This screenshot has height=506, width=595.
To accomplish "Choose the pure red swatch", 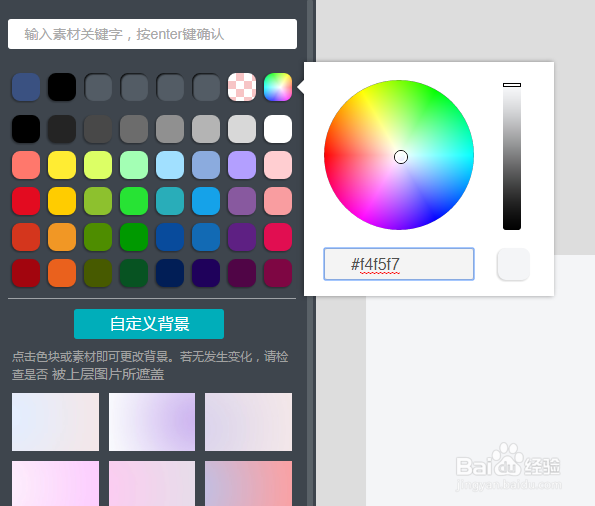I will (26, 201).
